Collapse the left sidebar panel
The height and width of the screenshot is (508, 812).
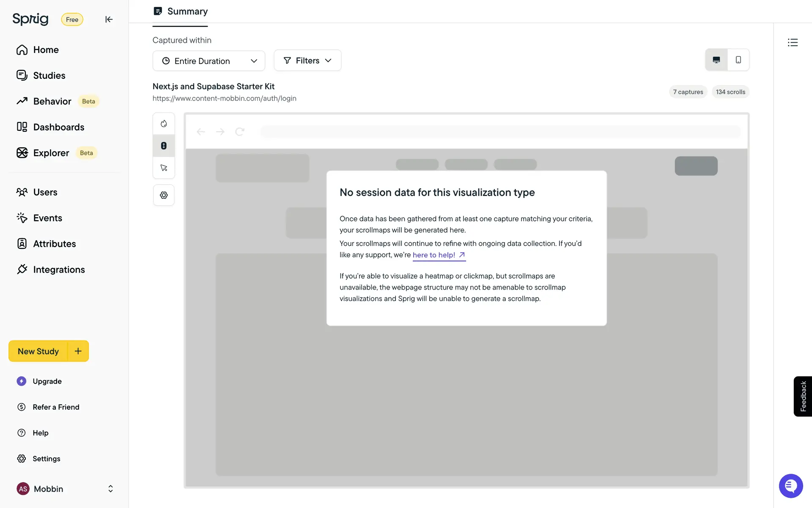pyautogui.click(x=109, y=19)
